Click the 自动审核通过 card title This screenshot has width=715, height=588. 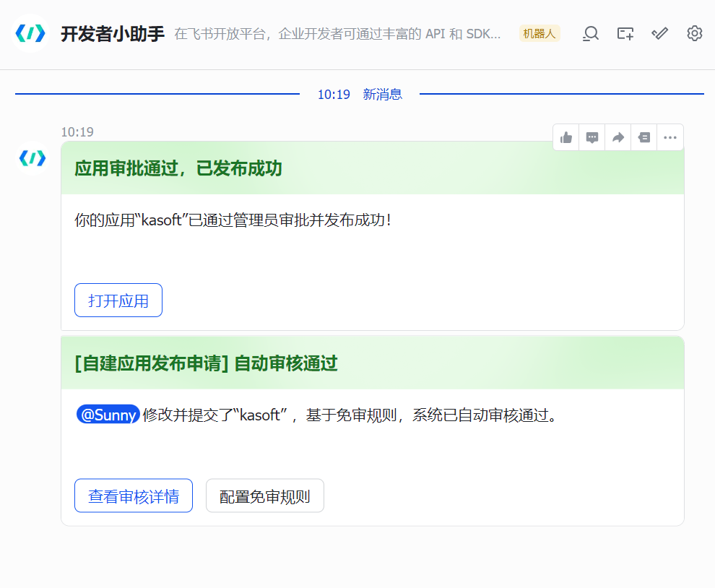point(207,363)
